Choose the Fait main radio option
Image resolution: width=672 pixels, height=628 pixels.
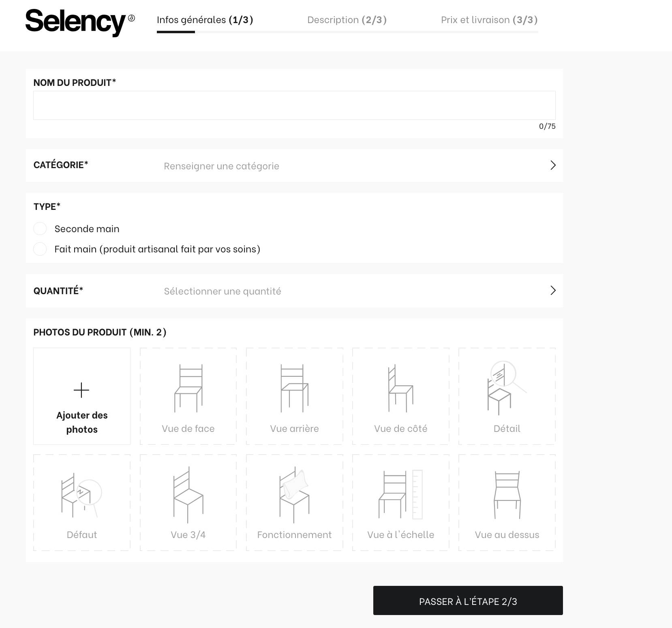coord(40,249)
